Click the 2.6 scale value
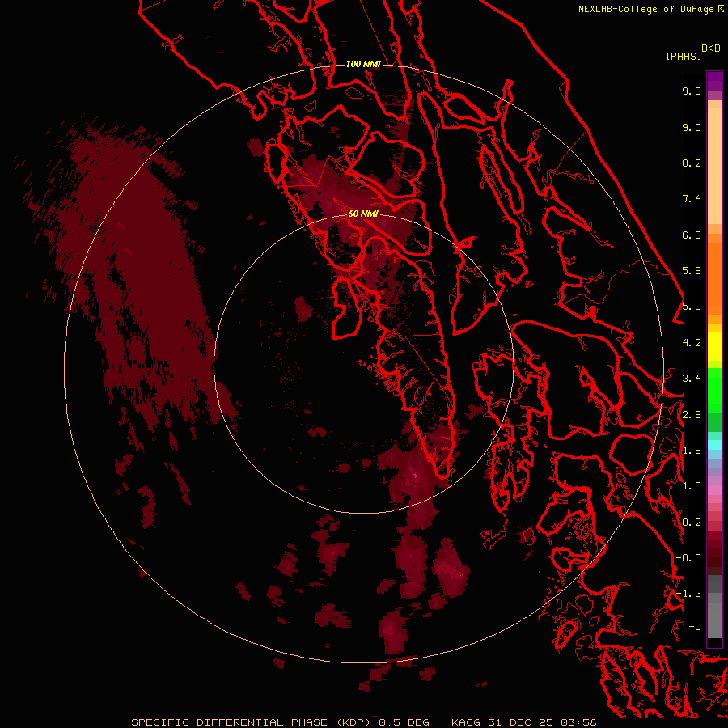This screenshot has height=728, width=728. 692,415
